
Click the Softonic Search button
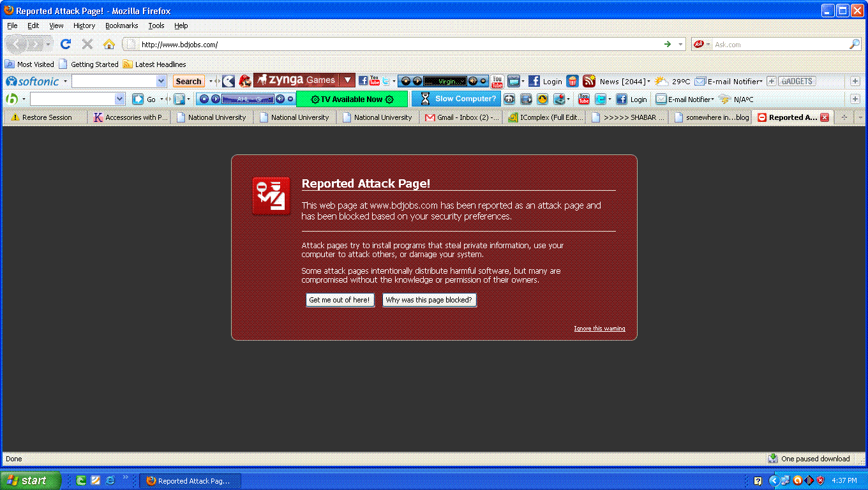click(188, 81)
